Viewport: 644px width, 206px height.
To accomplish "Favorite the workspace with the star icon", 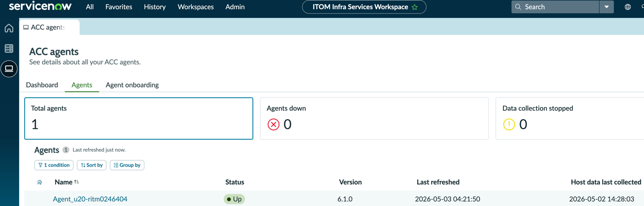I will coord(415,7).
